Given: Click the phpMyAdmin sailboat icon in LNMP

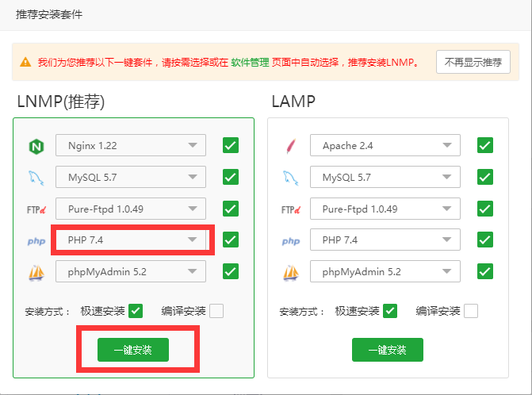Looking at the screenshot, I should click(36, 273).
